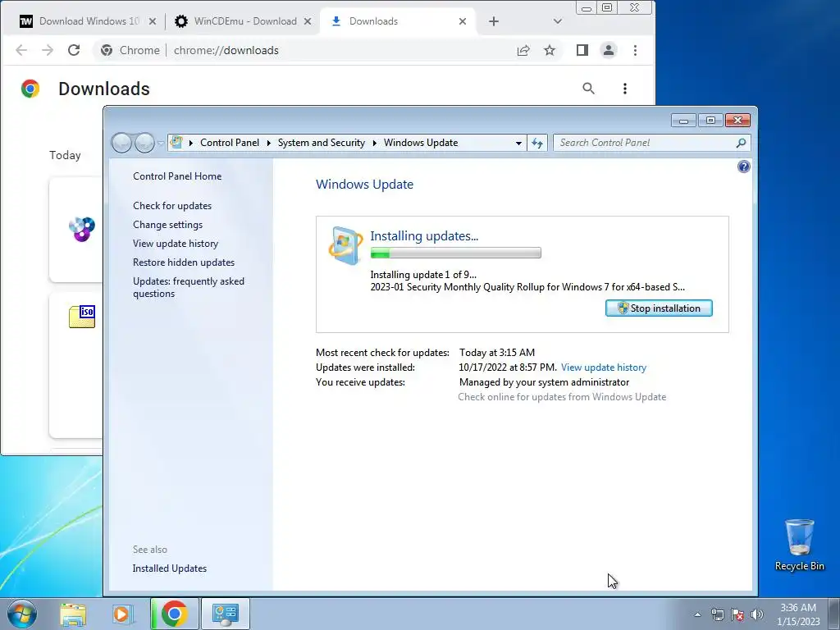840x630 pixels.
Task: Open the taskbar clock showing 3:36 AM
Action: point(798,614)
